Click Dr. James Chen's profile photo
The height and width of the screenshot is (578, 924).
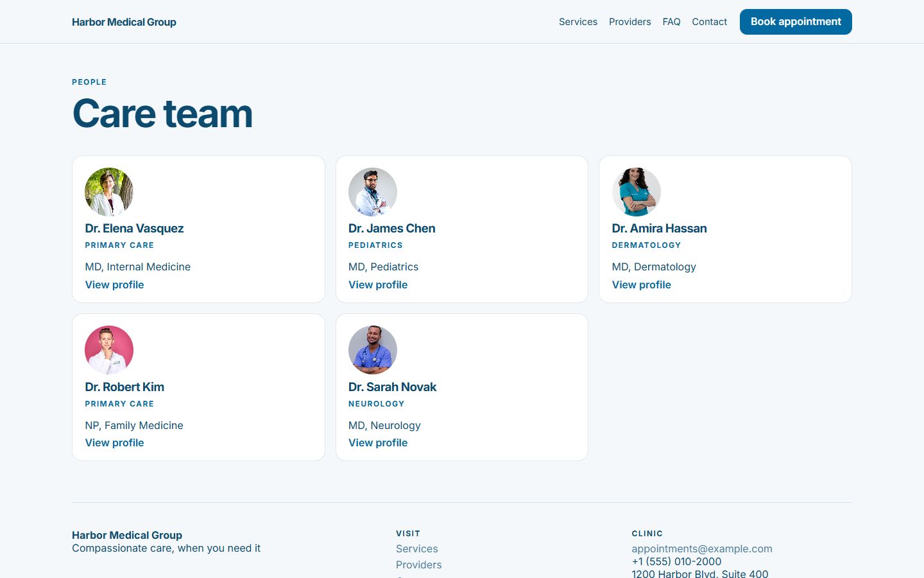tap(373, 192)
